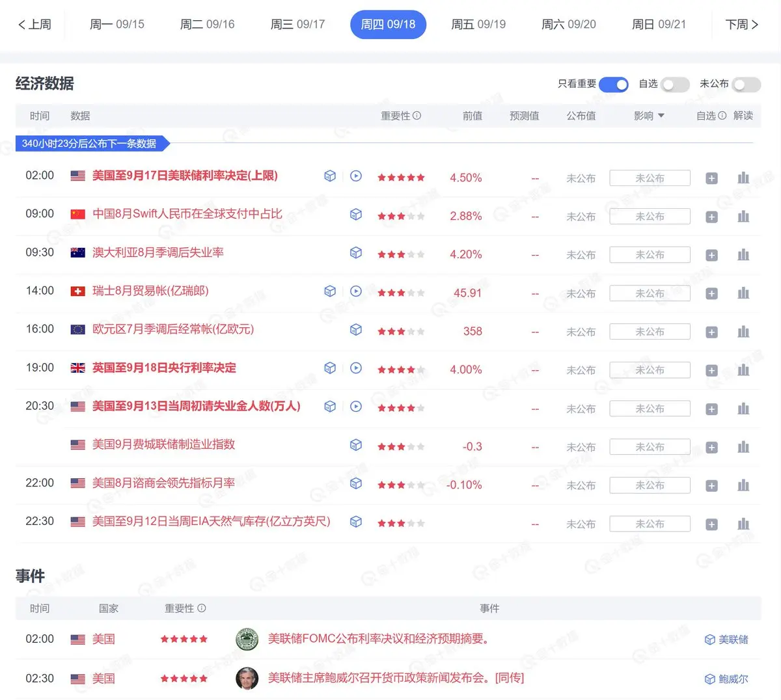Open 美联储FOMC公布利率决议 event link
Screen dimensions: 781x700
pos(378,639)
